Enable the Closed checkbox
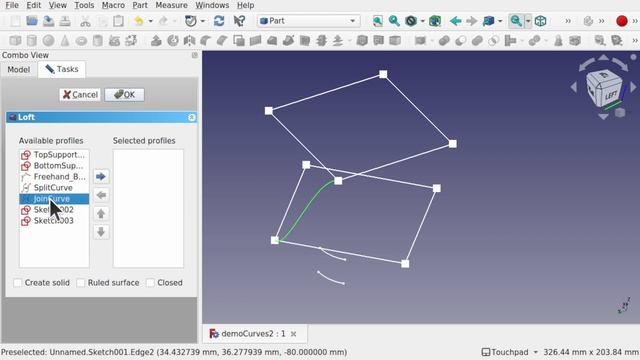 (x=150, y=282)
